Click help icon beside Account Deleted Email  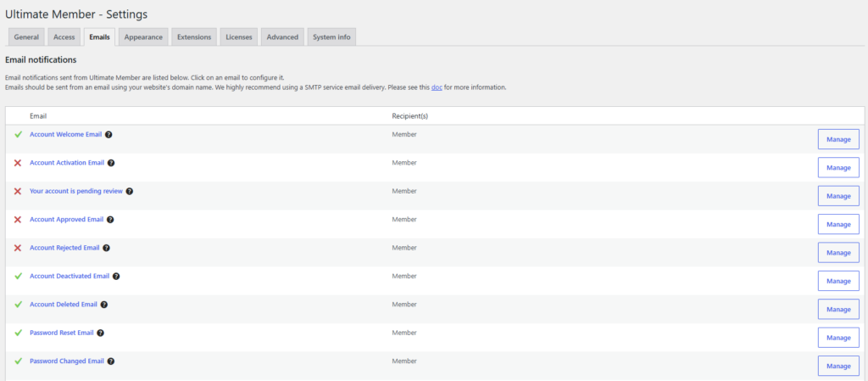pos(104,305)
